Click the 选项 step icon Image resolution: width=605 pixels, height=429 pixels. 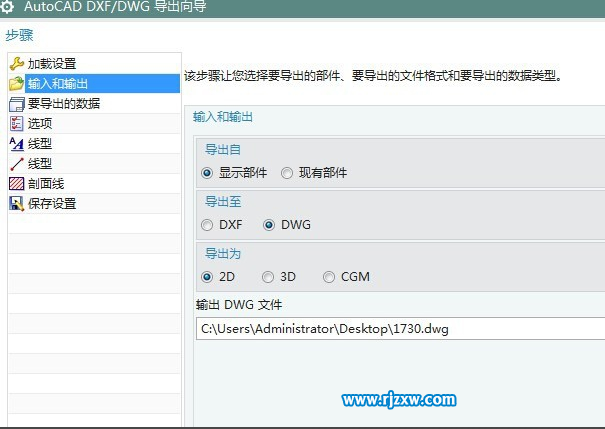click(x=16, y=124)
